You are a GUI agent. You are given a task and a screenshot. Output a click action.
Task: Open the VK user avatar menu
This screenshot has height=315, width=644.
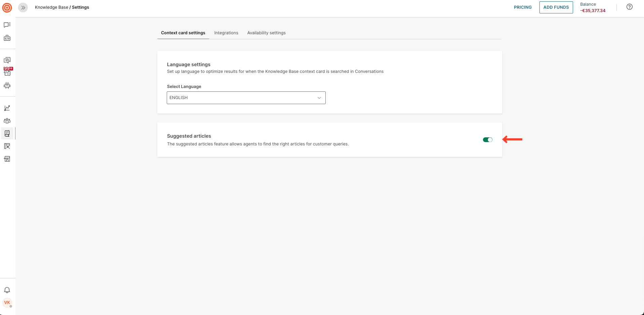7,303
